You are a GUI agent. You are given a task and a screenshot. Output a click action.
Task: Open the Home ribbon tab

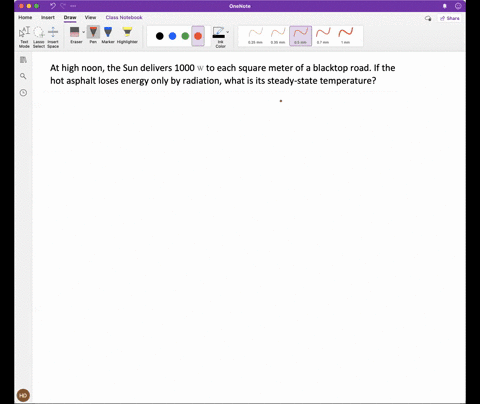coord(25,17)
